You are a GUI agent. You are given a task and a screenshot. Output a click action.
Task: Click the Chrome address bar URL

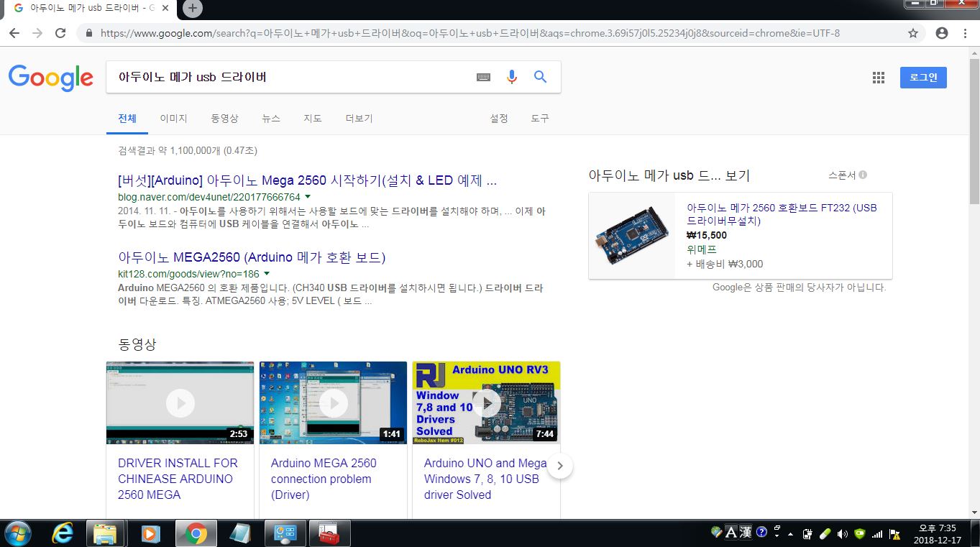[470, 33]
